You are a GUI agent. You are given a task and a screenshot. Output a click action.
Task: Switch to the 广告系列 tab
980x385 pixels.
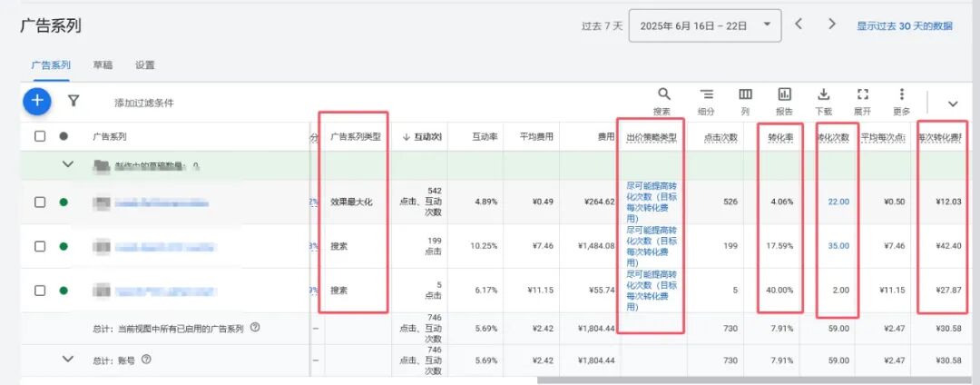[51, 65]
